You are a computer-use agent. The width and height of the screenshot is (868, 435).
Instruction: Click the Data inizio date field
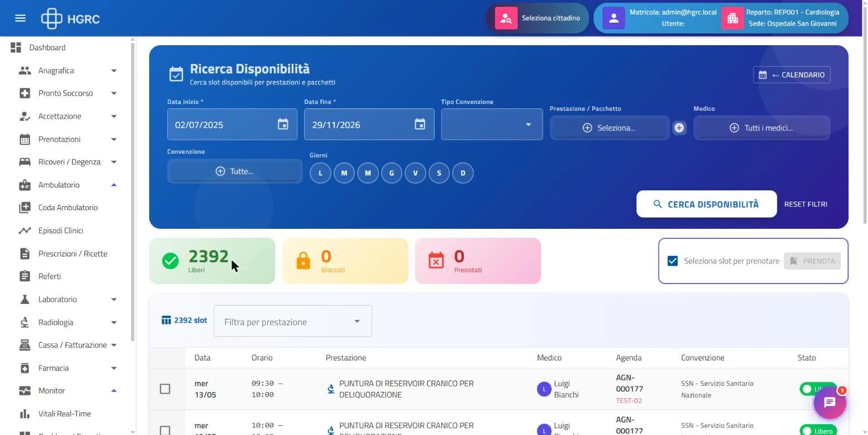pyautogui.click(x=232, y=124)
